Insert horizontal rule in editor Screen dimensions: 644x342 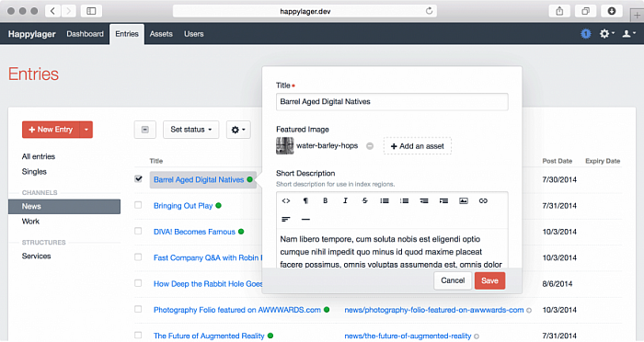(305, 219)
